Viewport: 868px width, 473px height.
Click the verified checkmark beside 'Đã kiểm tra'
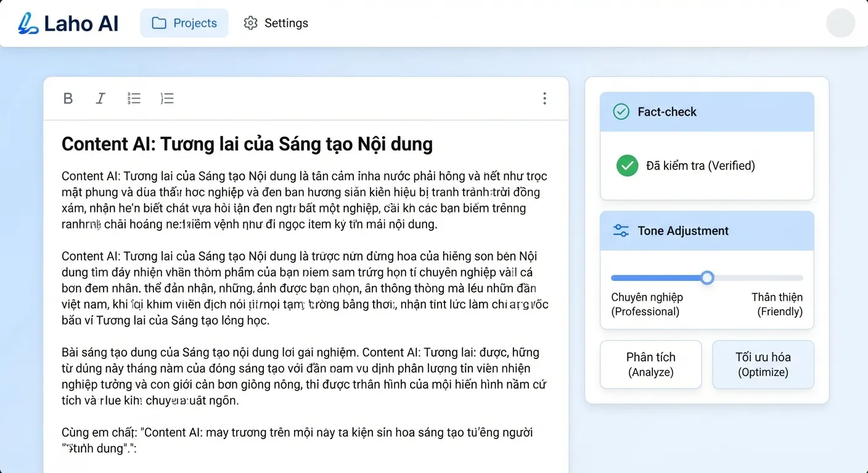[x=627, y=166]
